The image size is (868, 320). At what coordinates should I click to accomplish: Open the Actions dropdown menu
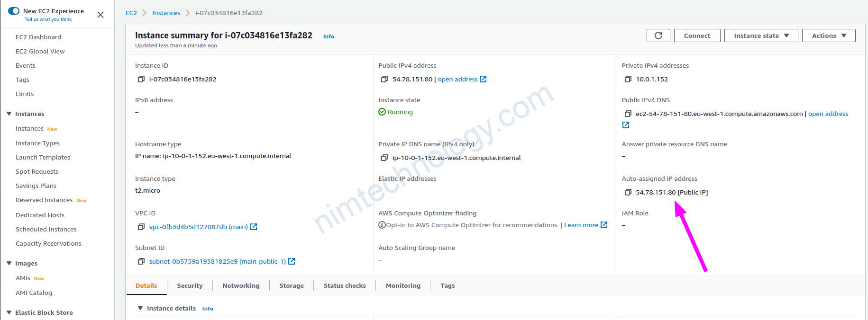[x=829, y=36]
